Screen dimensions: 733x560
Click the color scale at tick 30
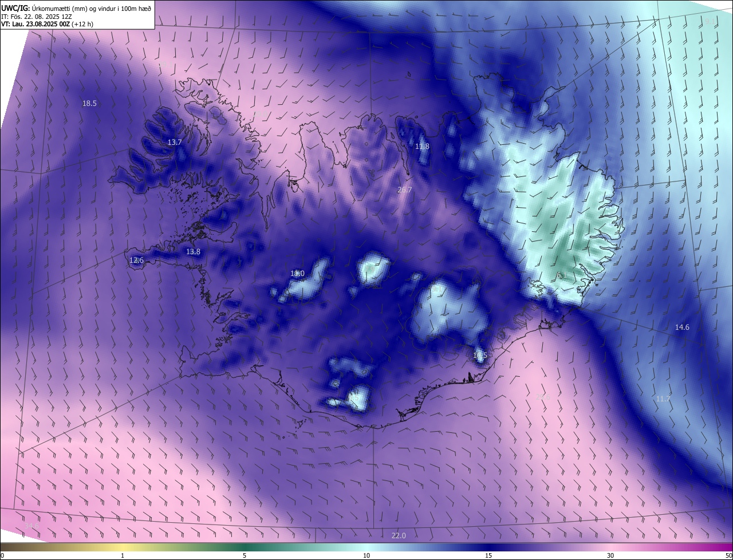point(610,555)
